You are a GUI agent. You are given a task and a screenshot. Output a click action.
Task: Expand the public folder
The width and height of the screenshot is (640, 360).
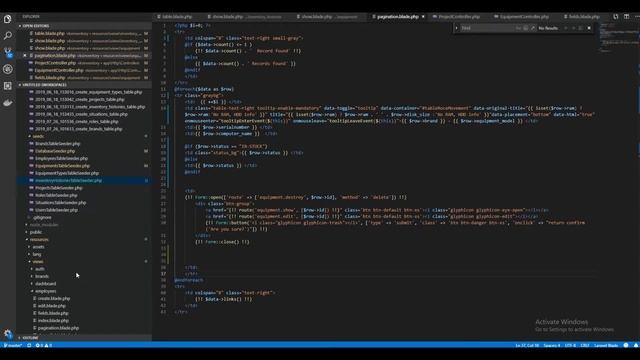tap(36, 232)
